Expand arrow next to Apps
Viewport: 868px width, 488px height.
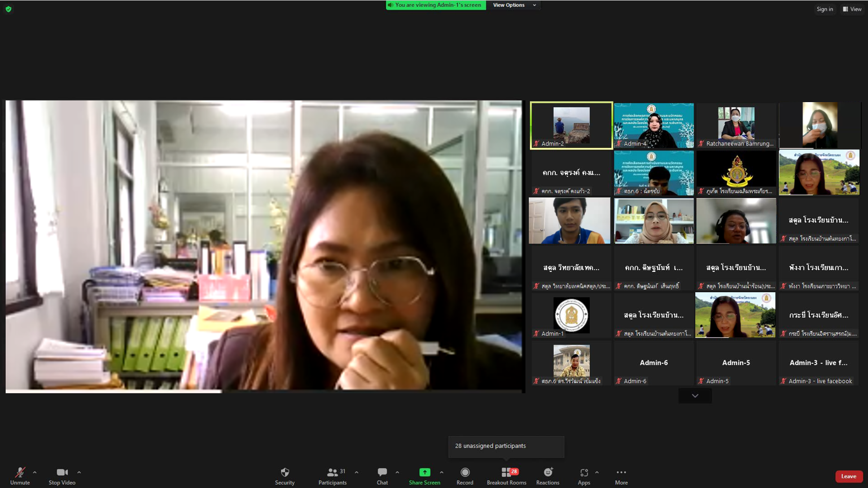(597, 472)
